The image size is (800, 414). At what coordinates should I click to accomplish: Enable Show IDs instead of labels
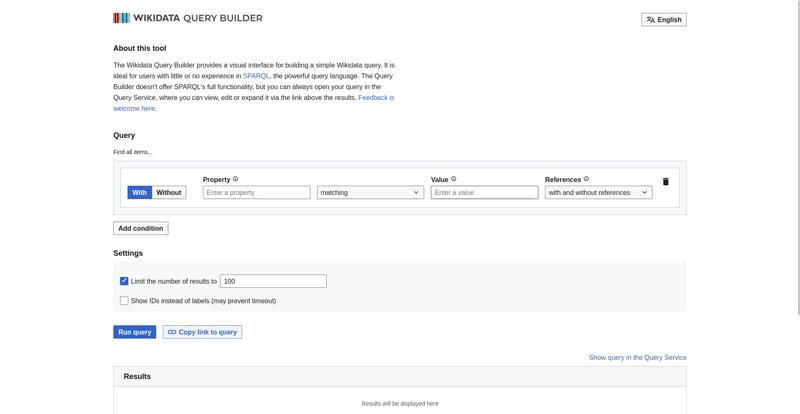coord(124,300)
